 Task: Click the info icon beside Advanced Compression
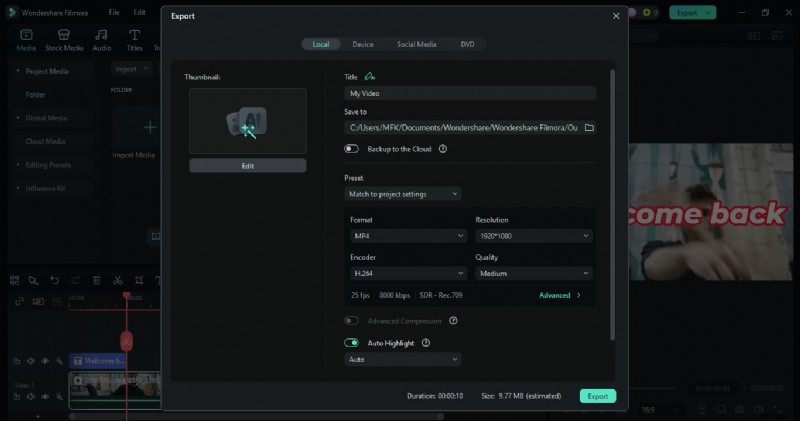453,321
